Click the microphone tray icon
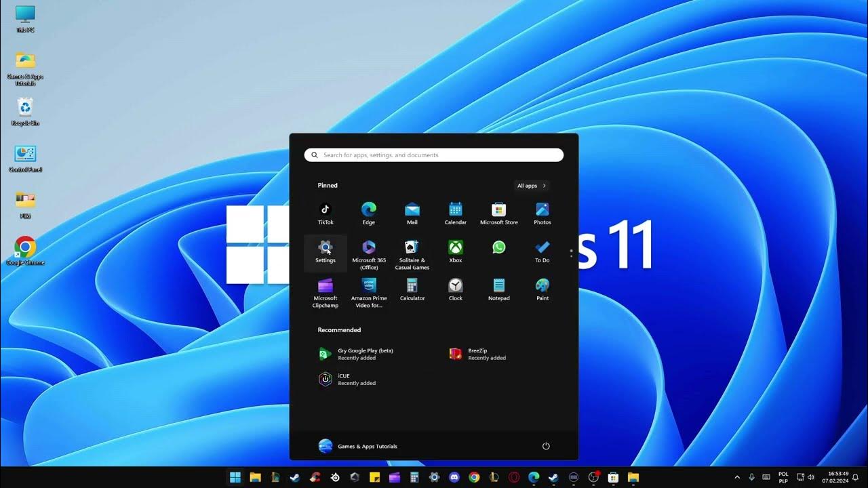The height and width of the screenshot is (488, 868). click(x=751, y=477)
